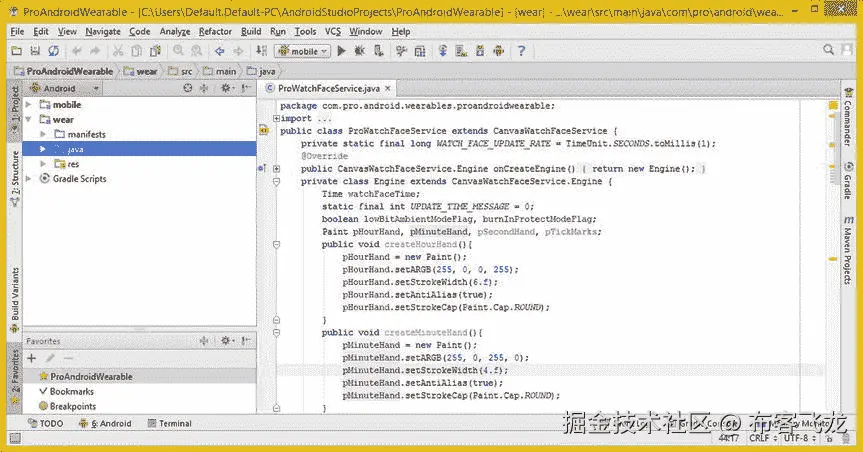The width and height of the screenshot is (863, 452).
Task: Click the Save All toolbar icon
Action: 35,51
